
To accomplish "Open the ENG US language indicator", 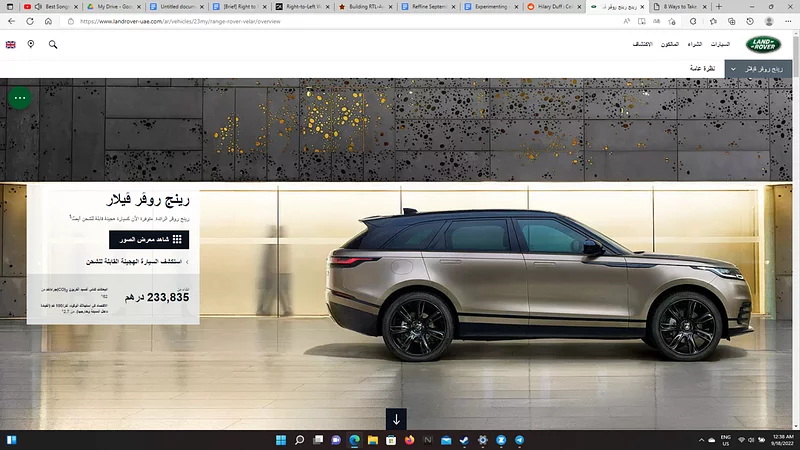I will pos(725,440).
